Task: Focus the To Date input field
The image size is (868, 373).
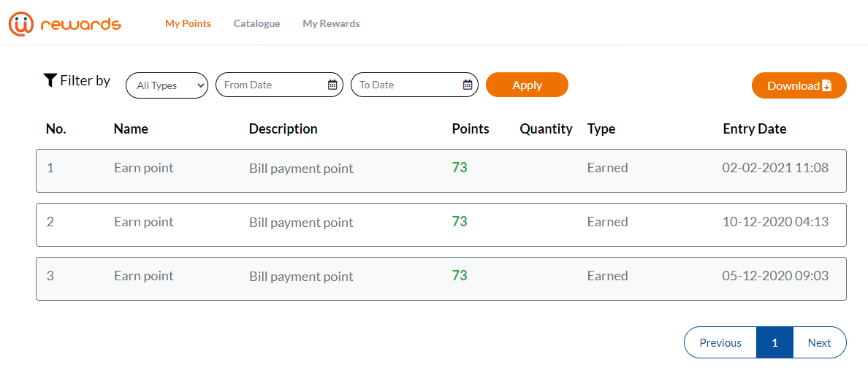Action: point(414,85)
